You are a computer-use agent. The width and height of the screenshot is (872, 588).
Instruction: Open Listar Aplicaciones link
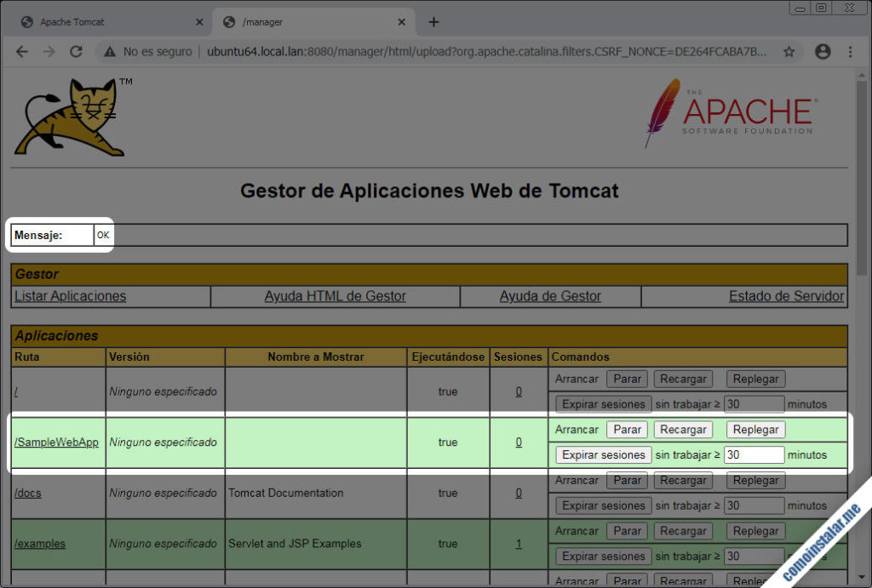(70, 296)
